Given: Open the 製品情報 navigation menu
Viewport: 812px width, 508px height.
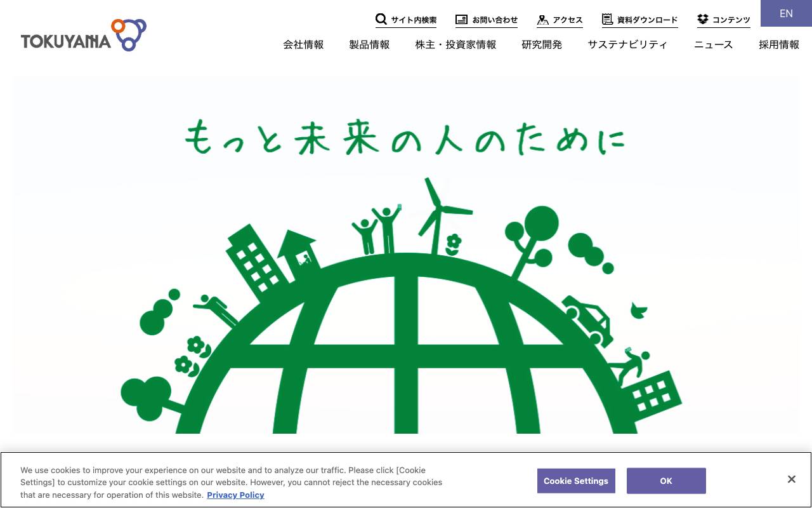Looking at the screenshot, I should (369, 44).
